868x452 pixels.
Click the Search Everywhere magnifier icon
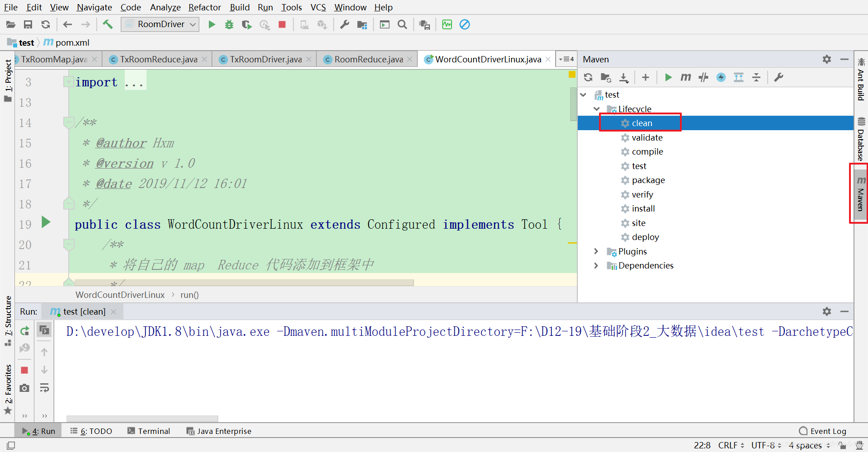[x=402, y=24]
